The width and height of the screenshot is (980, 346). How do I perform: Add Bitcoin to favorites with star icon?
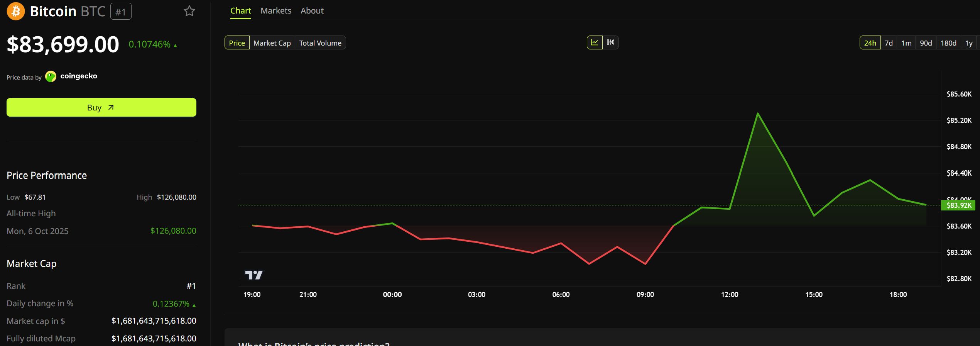pos(189,11)
